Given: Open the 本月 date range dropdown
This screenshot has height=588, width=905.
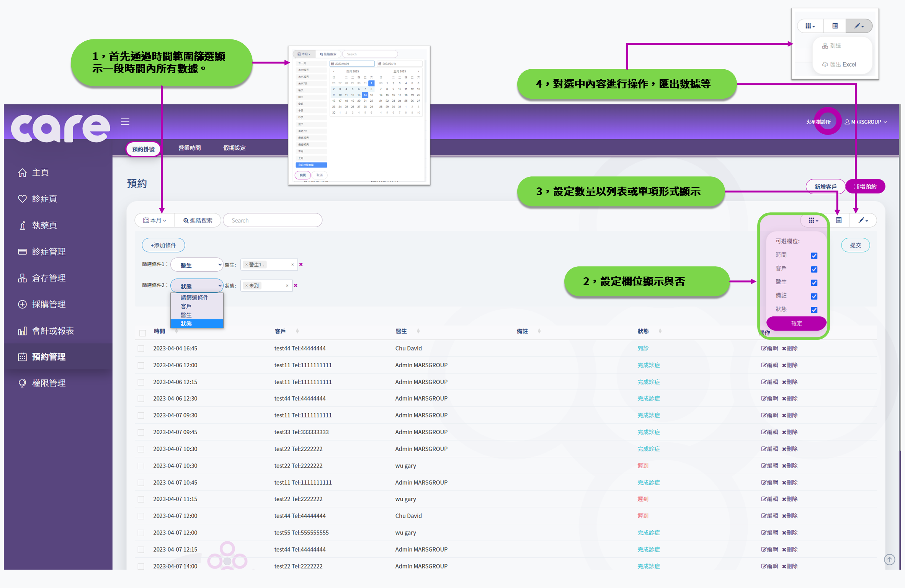Looking at the screenshot, I should 155,220.
